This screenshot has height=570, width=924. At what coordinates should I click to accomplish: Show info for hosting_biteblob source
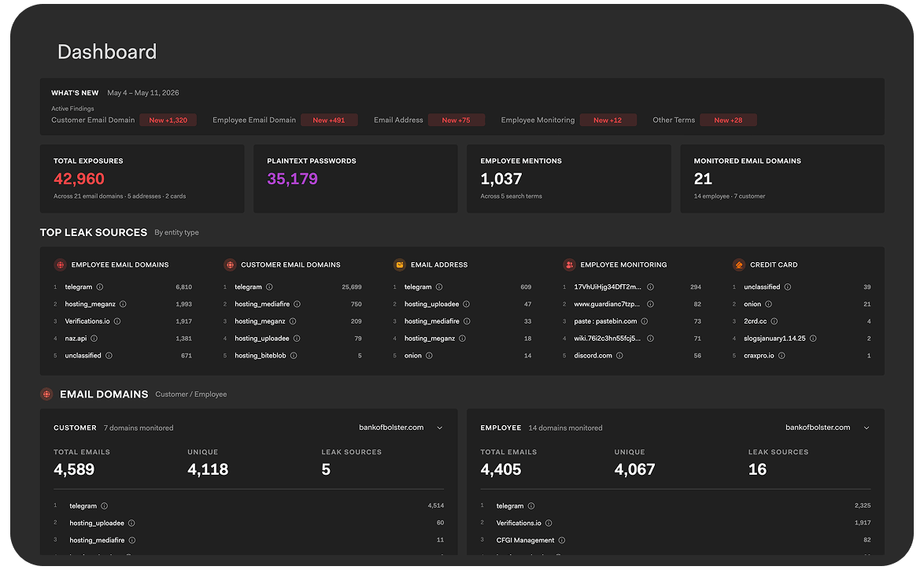294,355
